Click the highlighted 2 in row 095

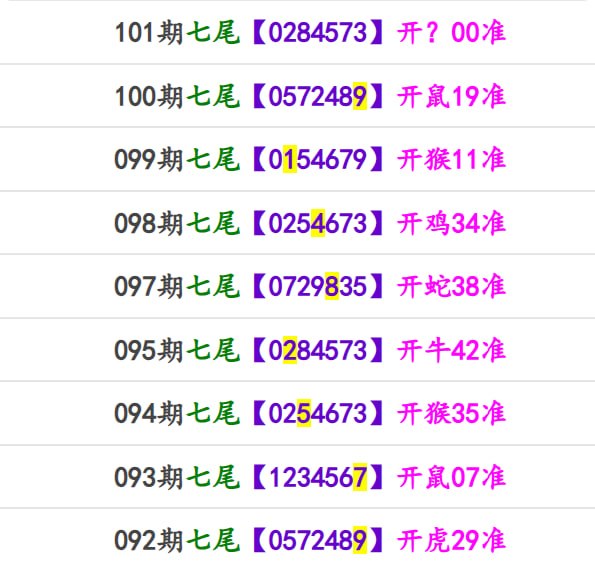pos(290,350)
